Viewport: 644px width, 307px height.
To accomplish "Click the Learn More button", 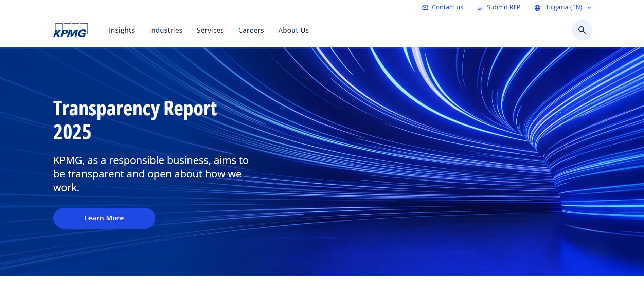I will click(x=104, y=218).
